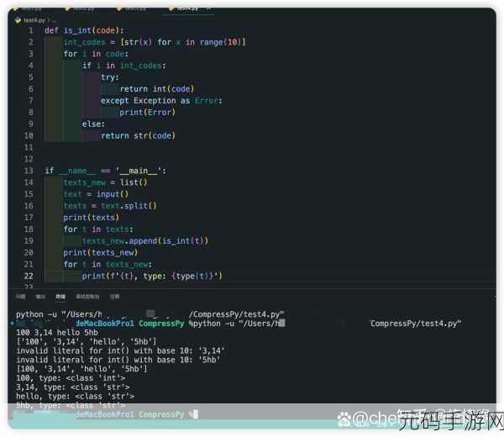Click the invalid literal error for '3,14'
The width and height of the screenshot is (504, 437).
pyautogui.click(x=120, y=350)
